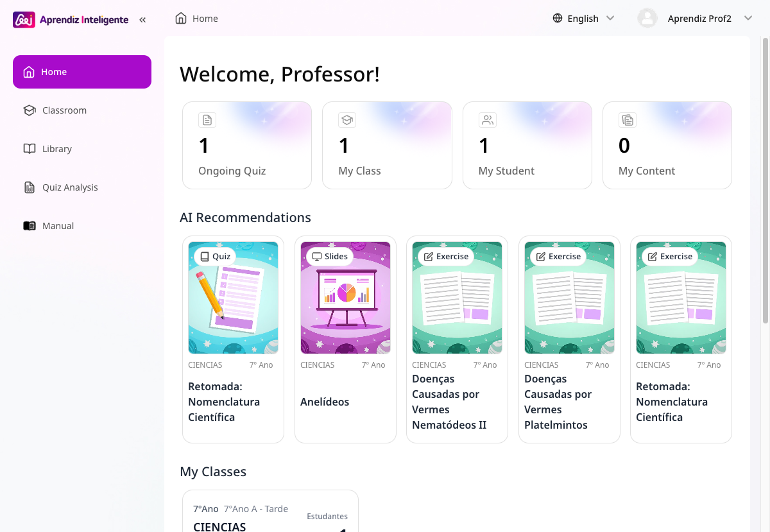The image size is (770, 532).
Task: Expand the Aprendiz Prof2 account menu chevron
Action: [748, 18]
